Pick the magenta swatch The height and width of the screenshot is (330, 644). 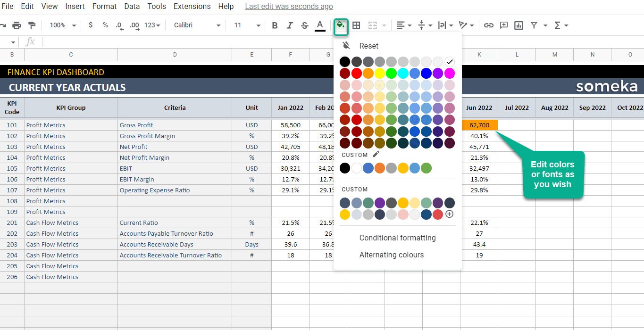tap(450, 73)
